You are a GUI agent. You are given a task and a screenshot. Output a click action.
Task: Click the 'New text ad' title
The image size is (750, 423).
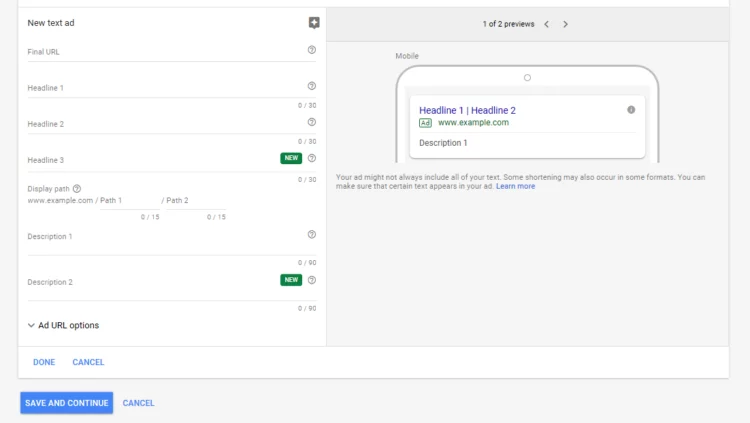(51, 22)
